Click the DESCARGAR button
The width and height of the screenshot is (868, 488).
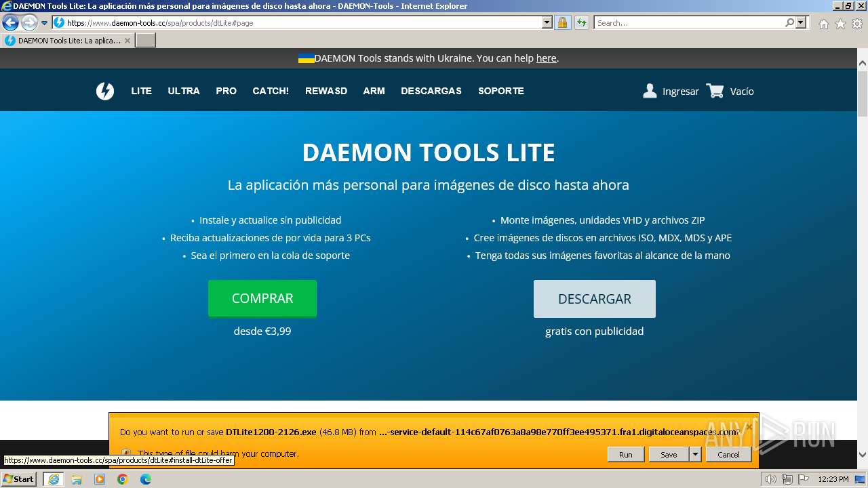coord(595,299)
